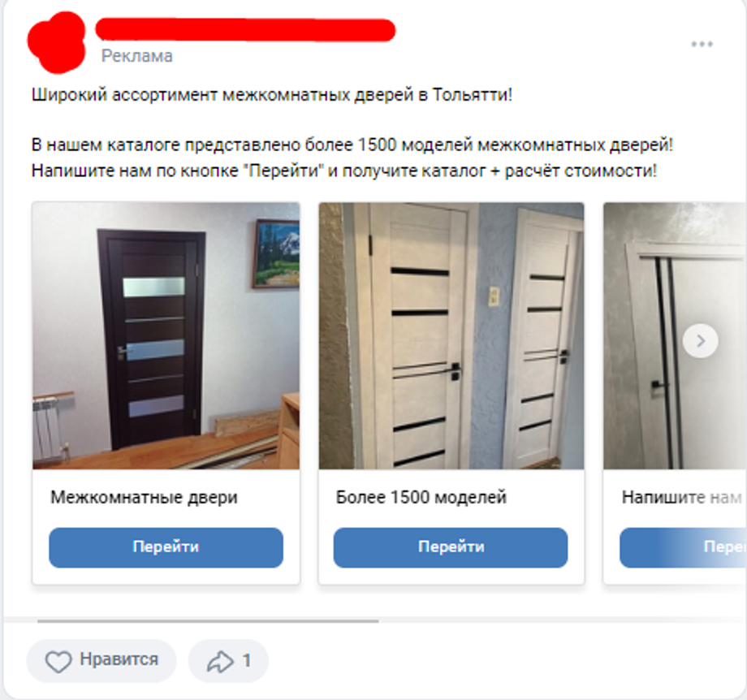Click "Перейти" under Более 1500 моделей
The width and height of the screenshot is (747, 700).
tap(451, 547)
